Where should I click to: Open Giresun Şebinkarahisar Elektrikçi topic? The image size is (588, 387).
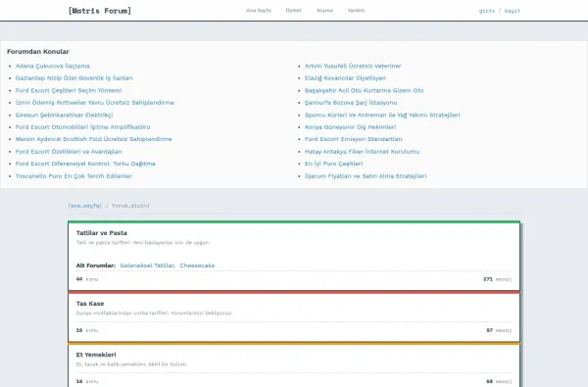64,115
